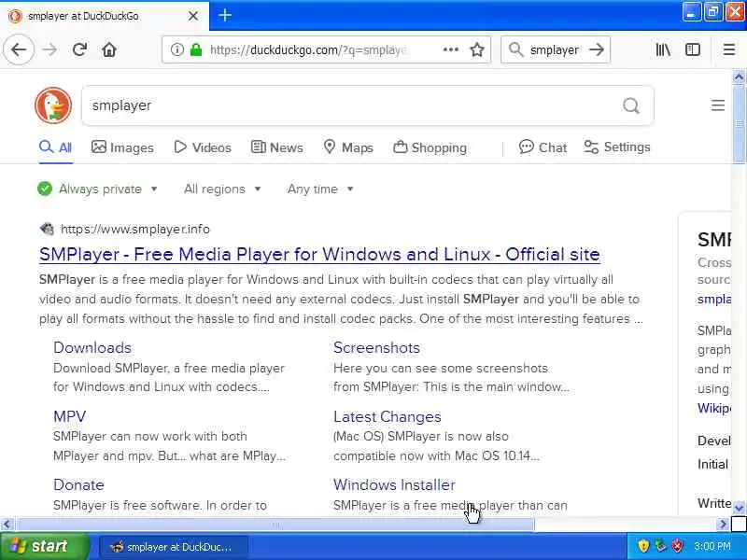Open the Library bookshelf icon
Viewport: 747px width, 560px height.
tap(663, 49)
